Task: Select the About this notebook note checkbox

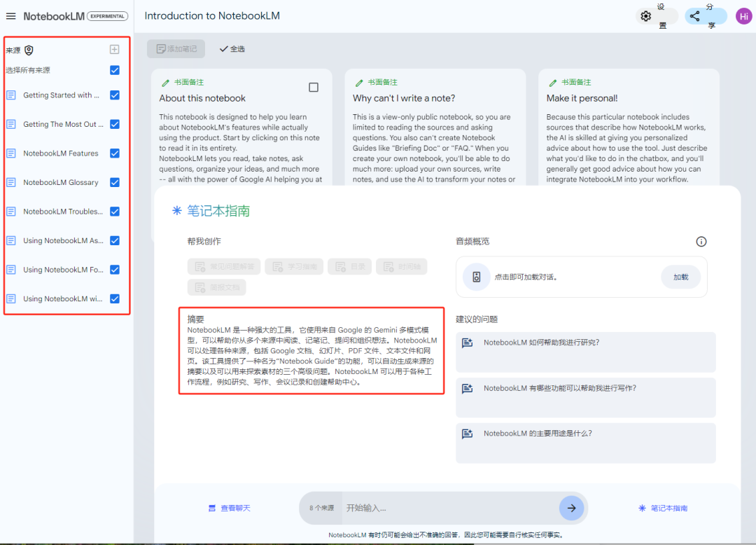Action: point(314,88)
